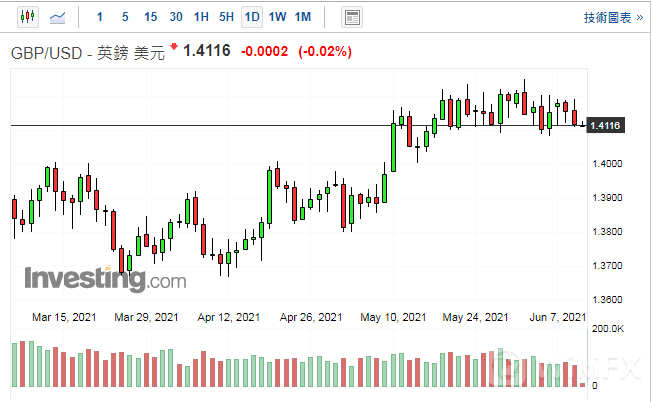Click the Jun 7, 2021 date label
The image size is (652, 402).
pos(556,318)
